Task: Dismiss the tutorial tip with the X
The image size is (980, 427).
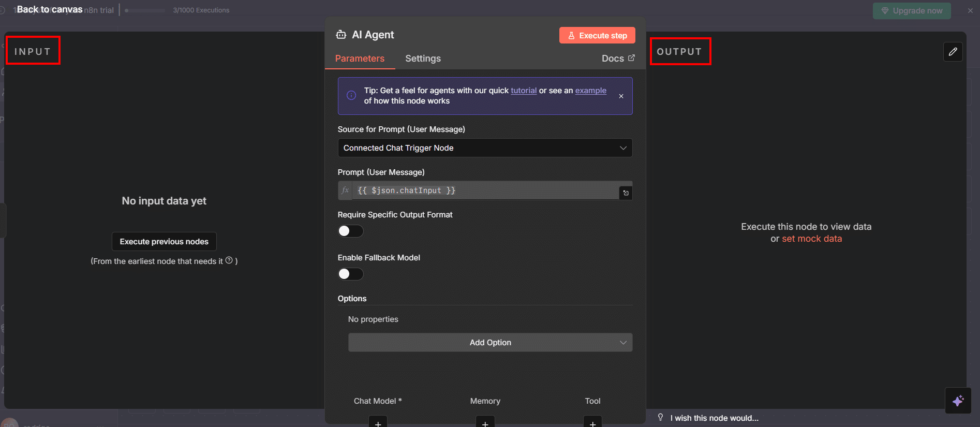Action: pyautogui.click(x=621, y=96)
